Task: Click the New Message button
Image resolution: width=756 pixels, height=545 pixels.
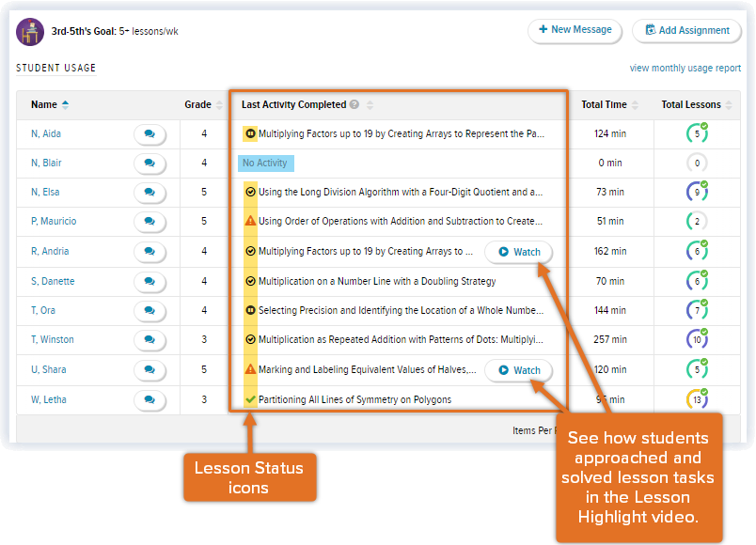Action: (575, 30)
